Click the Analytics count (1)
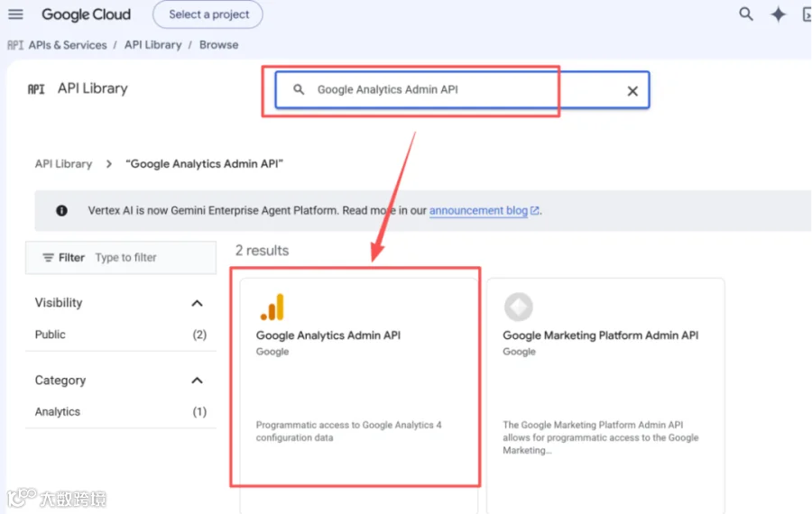Screen dimensions: 812x514 [199, 411]
